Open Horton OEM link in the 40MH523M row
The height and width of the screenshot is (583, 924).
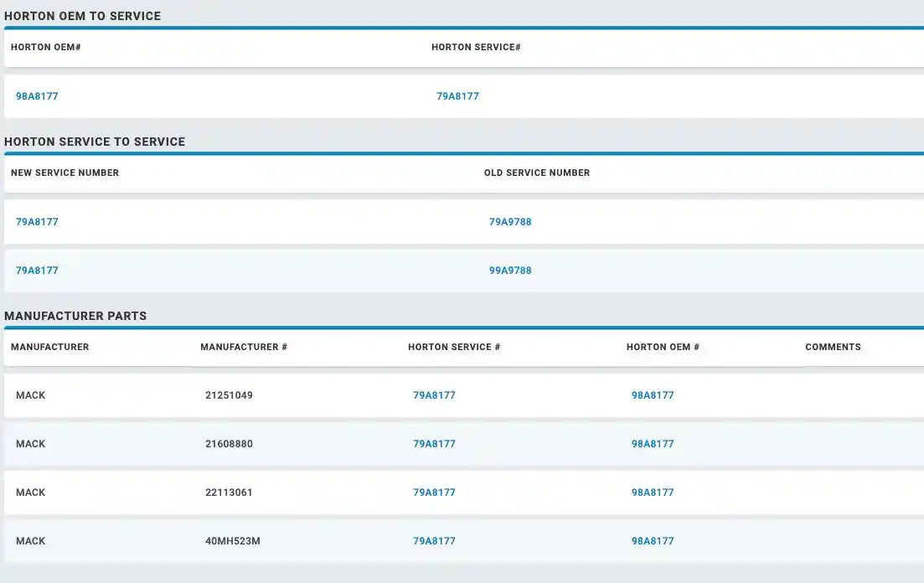click(x=653, y=541)
